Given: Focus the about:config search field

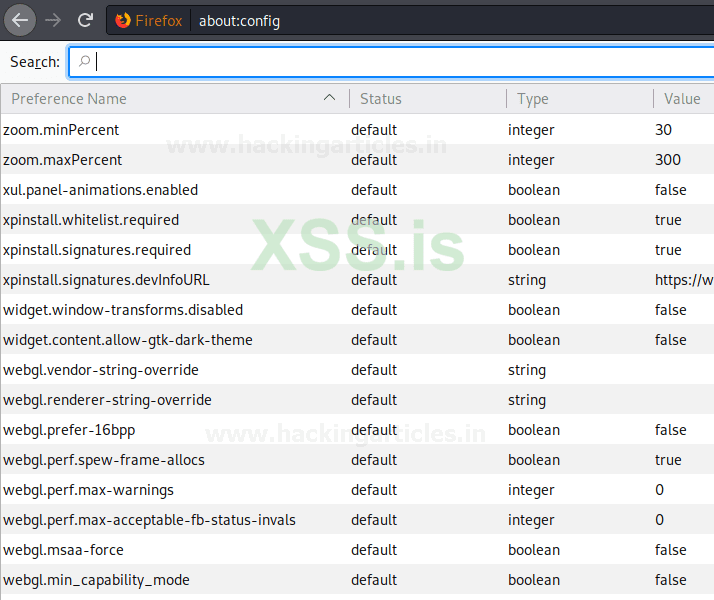Looking at the screenshot, I should [x=392, y=62].
